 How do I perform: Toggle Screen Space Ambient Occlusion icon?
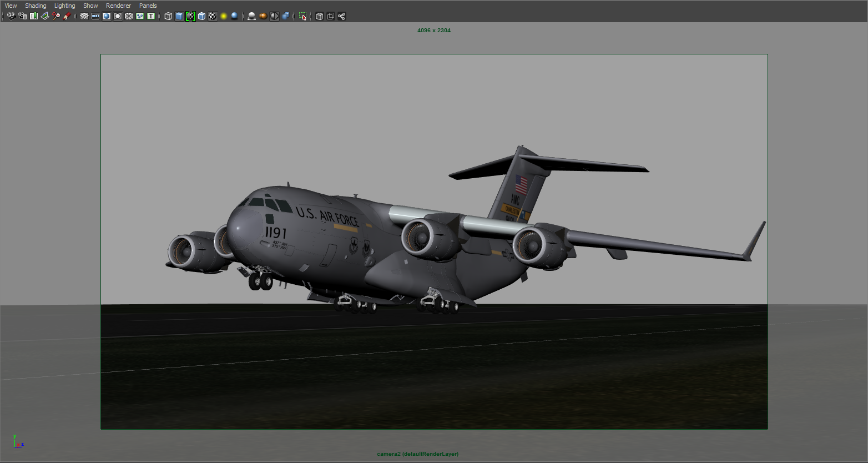click(252, 16)
